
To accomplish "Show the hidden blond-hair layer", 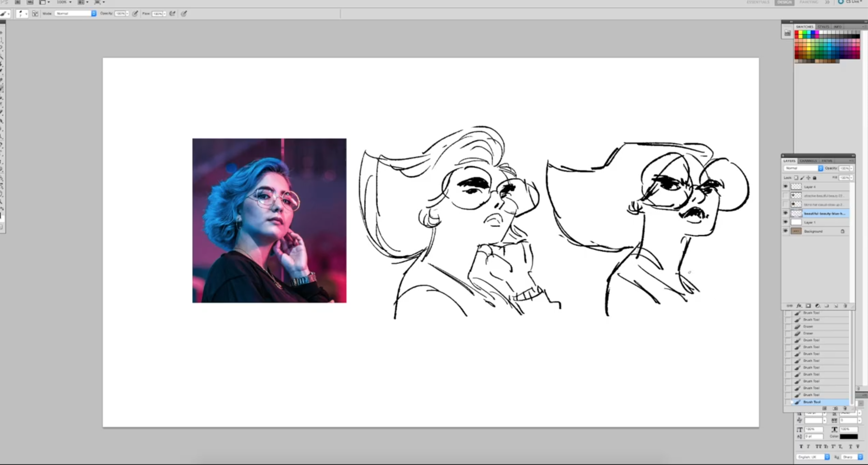I will click(785, 205).
